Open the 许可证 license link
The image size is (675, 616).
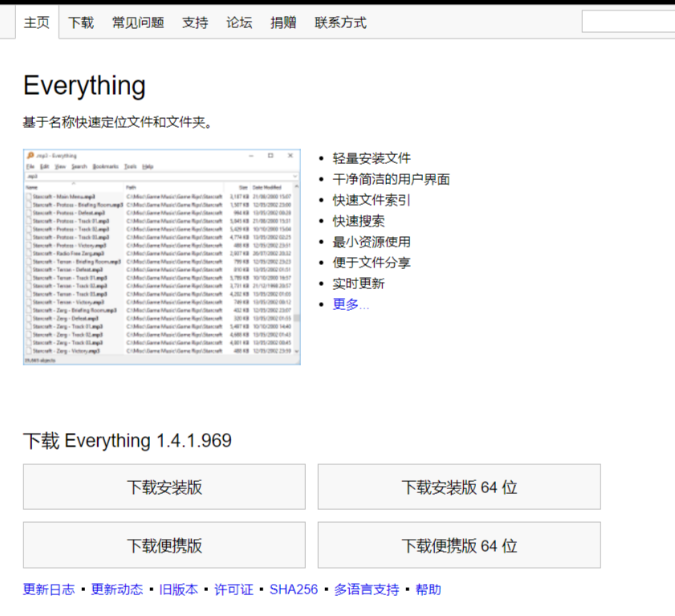233,589
